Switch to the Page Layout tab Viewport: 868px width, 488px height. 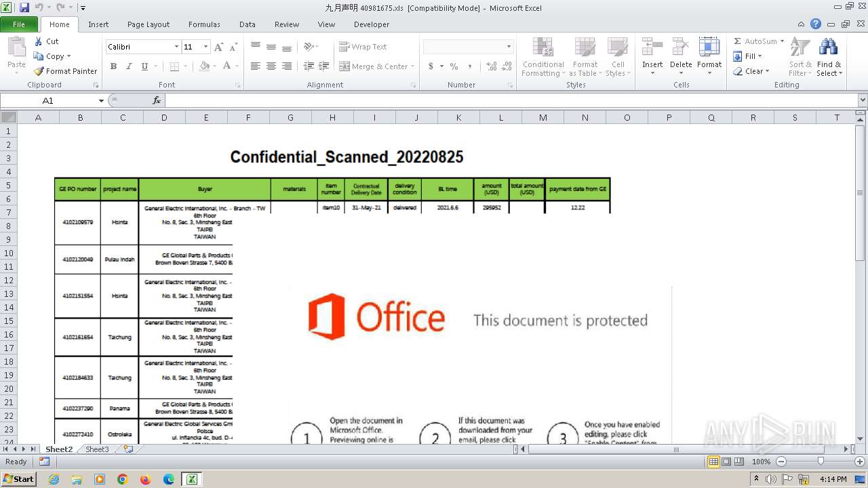tap(149, 24)
